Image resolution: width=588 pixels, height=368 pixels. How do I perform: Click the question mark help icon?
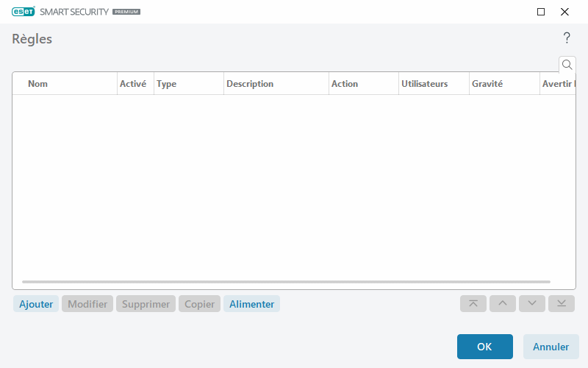click(x=567, y=38)
